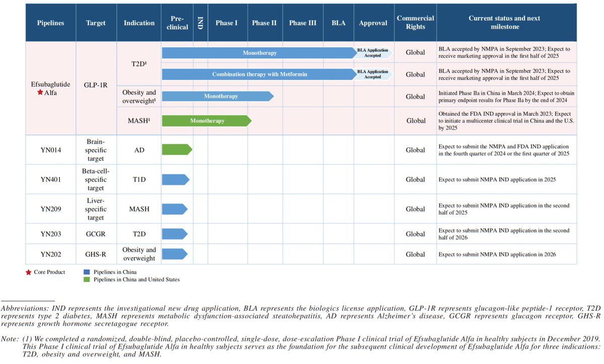The width and height of the screenshot is (604, 364).
Task: Select the YN203 pipeline cell
Action: pyautogui.click(x=50, y=234)
